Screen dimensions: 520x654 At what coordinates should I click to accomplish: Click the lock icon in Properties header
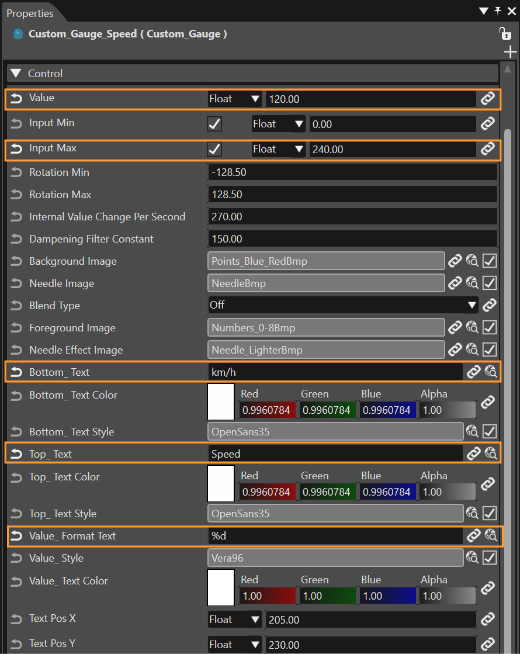click(x=505, y=33)
